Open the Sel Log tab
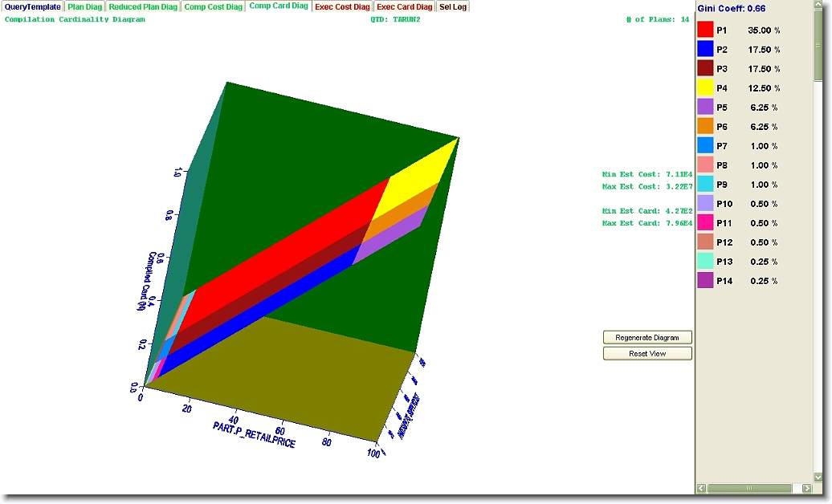The height and width of the screenshot is (504, 832). point(453,6)
